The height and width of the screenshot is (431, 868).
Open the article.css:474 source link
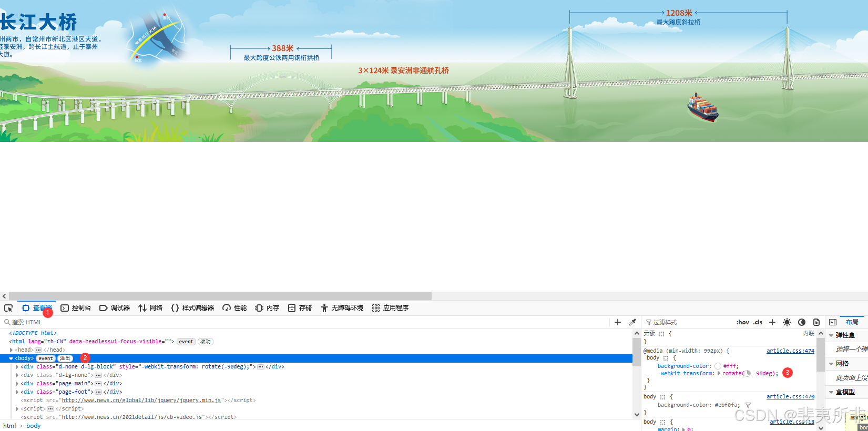click(x=790, y=351)
